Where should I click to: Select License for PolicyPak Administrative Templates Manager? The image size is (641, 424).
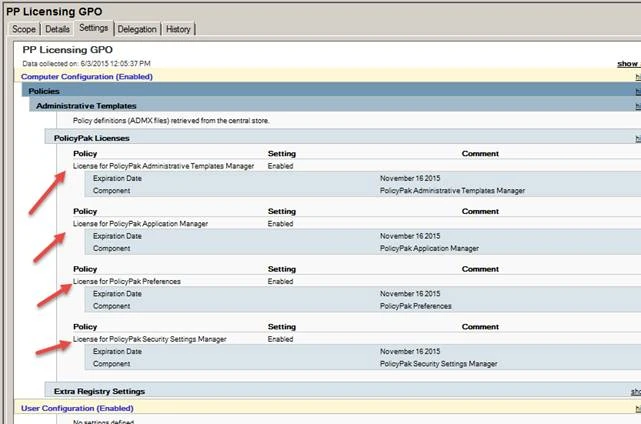click(x=163, y=165)
